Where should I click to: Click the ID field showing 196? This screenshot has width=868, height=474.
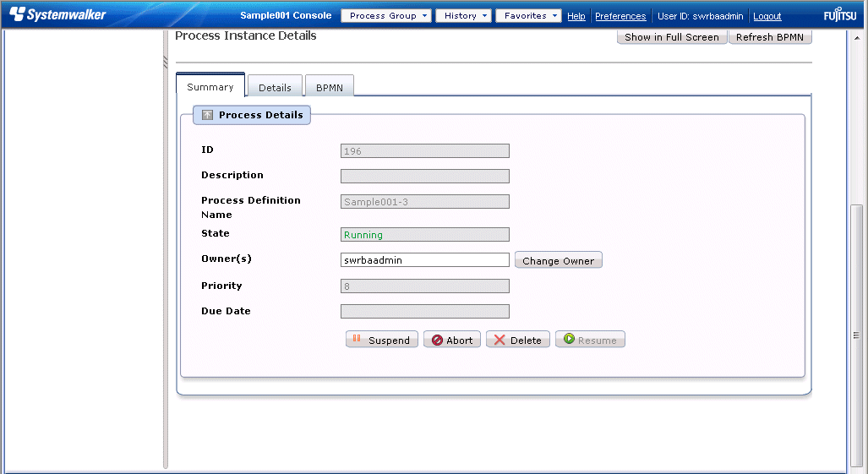[x=425, y=151]
